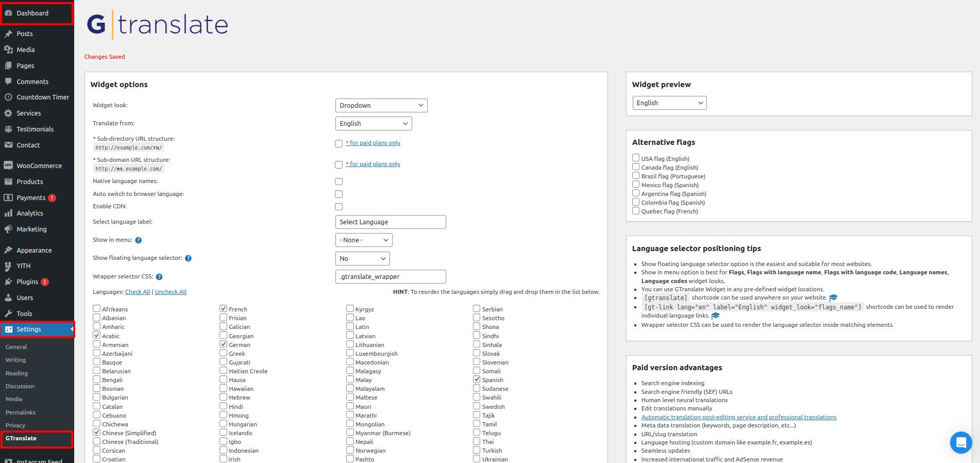Image resolution: width=980 pixels, height=463 pixels.
Task: Check the Italian-adjacent Irish language box
Action: (x=224, y=458)
